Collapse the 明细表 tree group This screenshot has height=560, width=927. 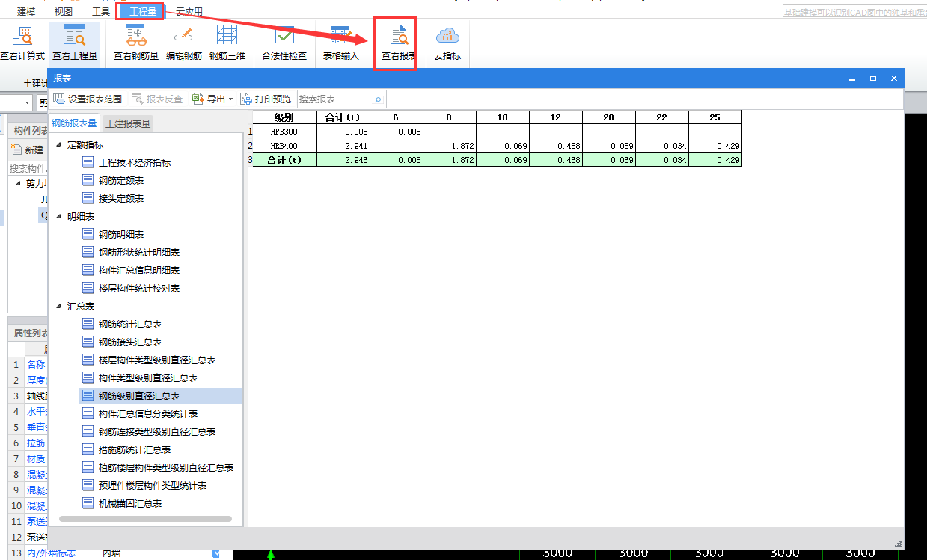pos(59,216)
